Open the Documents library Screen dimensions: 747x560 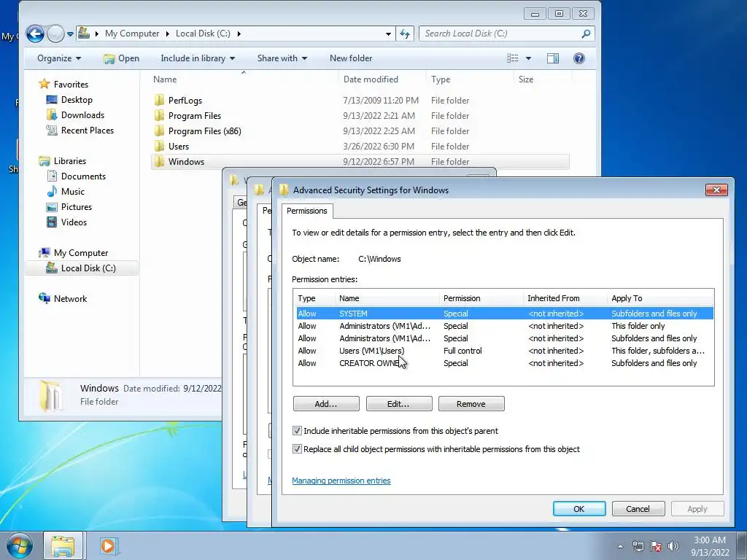pos(83,176)
